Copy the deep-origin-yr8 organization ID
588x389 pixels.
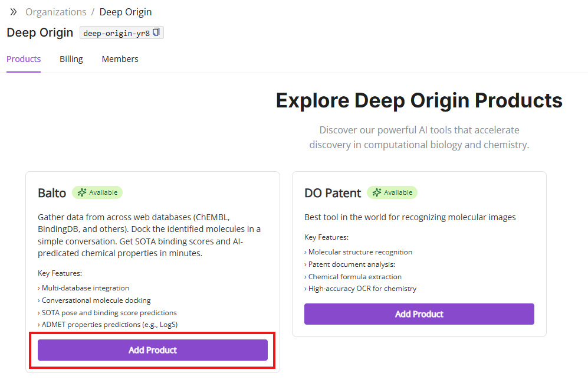pos(156,32)
